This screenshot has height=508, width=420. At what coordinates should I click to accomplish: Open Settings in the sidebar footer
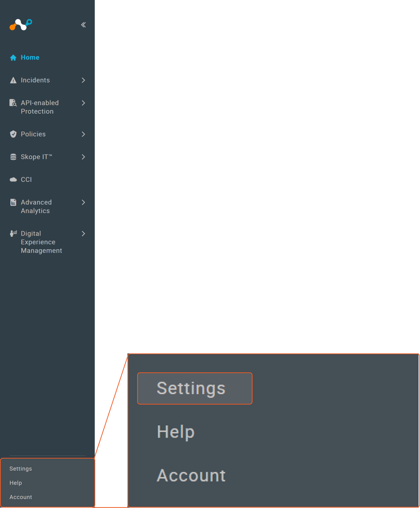21,469
